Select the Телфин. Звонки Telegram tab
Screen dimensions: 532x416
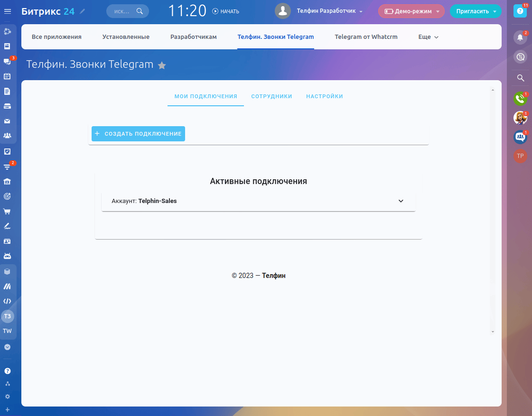(276, 37)
